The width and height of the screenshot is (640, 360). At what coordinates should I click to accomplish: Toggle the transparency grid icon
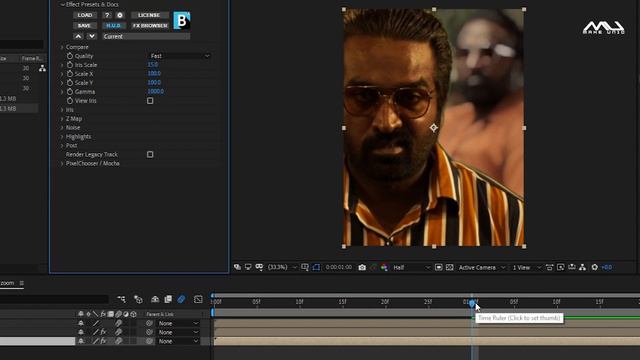pos(449,267)
